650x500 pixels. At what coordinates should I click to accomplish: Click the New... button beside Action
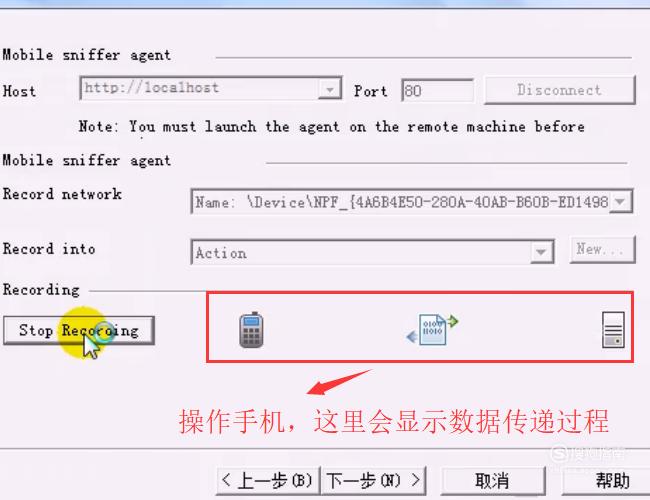tap(602, 250)
